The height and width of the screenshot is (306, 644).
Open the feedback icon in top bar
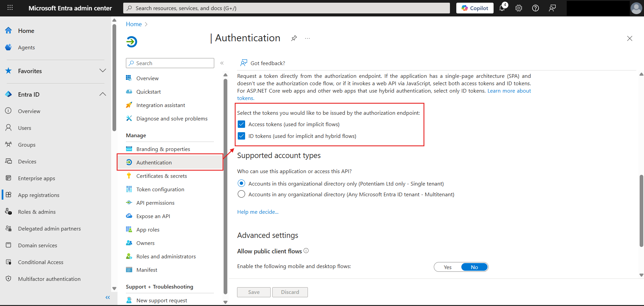pyautogui.click(x=552, y=8)
